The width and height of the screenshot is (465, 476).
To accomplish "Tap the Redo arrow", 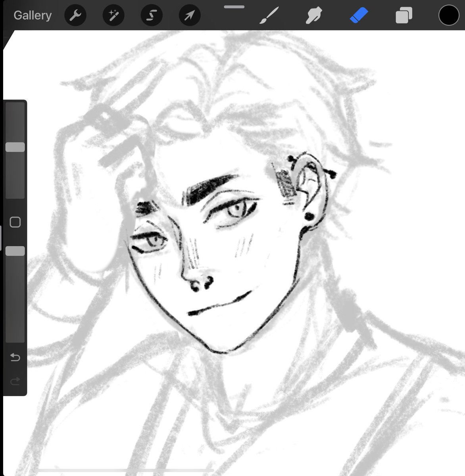I will tap(15, 381).
